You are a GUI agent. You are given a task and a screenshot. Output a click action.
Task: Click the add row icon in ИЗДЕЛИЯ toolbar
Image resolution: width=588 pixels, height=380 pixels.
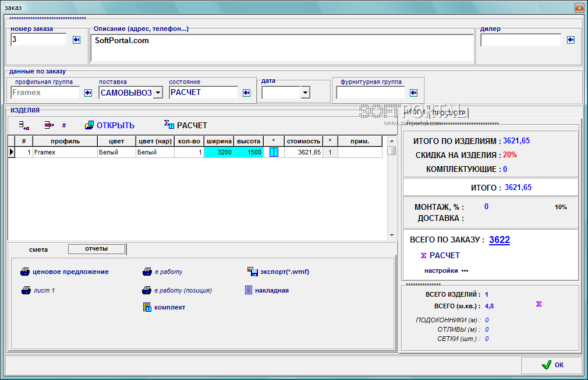[x=24, y=125]
